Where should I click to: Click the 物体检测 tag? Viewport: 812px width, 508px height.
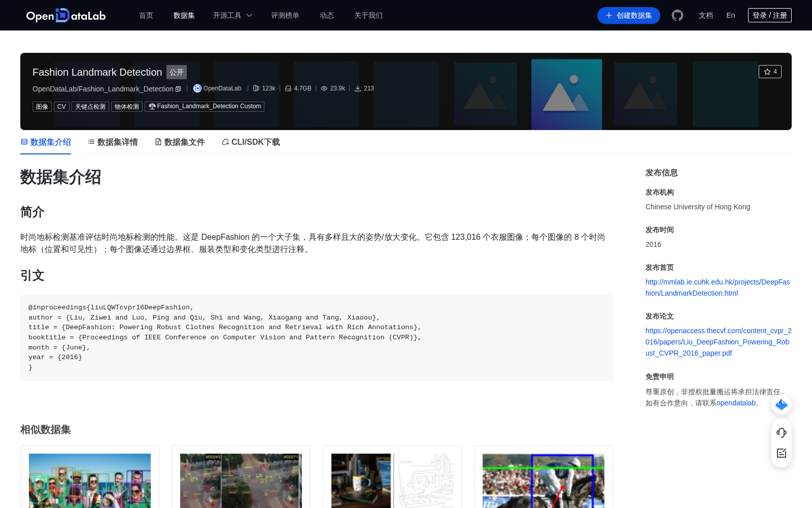pos(127,107)
